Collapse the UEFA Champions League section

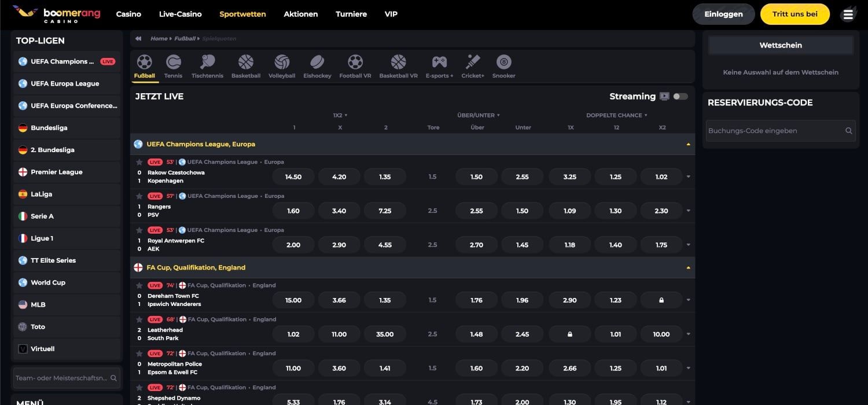pyautogui.click(x=688, y=143)
